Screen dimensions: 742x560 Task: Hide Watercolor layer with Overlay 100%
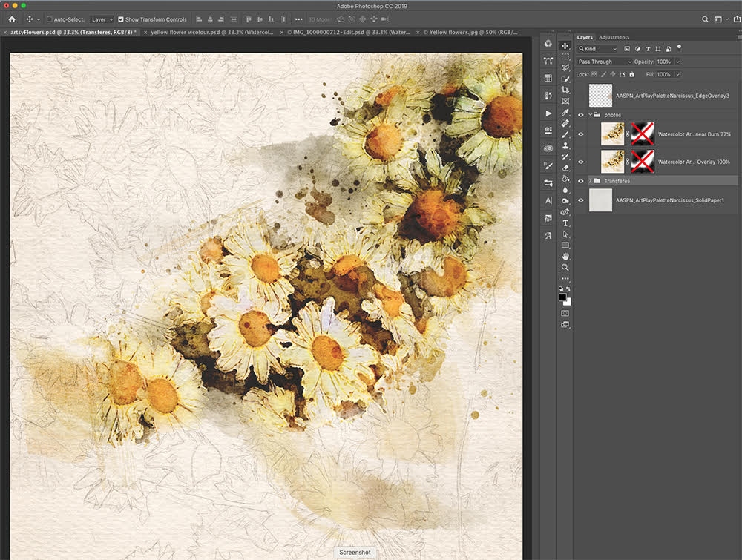tap(581, 162)
